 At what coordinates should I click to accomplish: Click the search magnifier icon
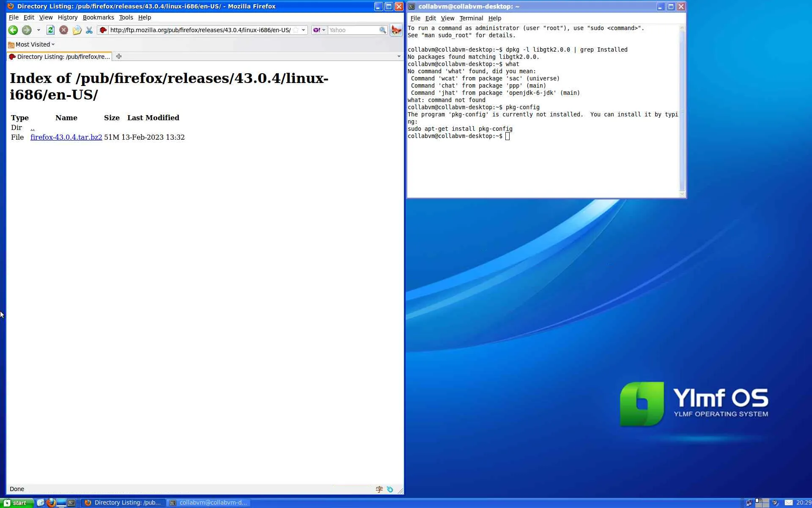click(x=382, y=30)
